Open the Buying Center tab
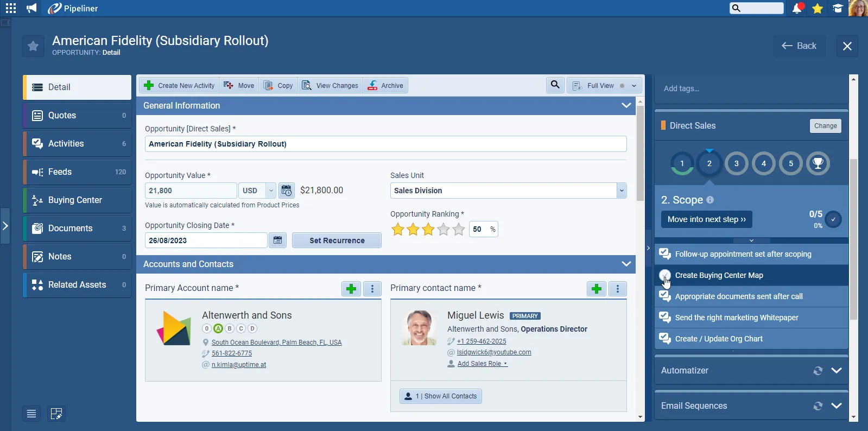This screenshot has width=868, height=431. coord(77,200)
